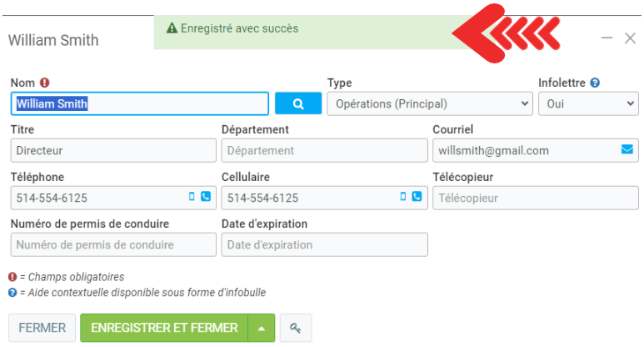The image size is (644, 347).
Task: Click the Infolettre help tooltip icon
Action: click(595, 83)
